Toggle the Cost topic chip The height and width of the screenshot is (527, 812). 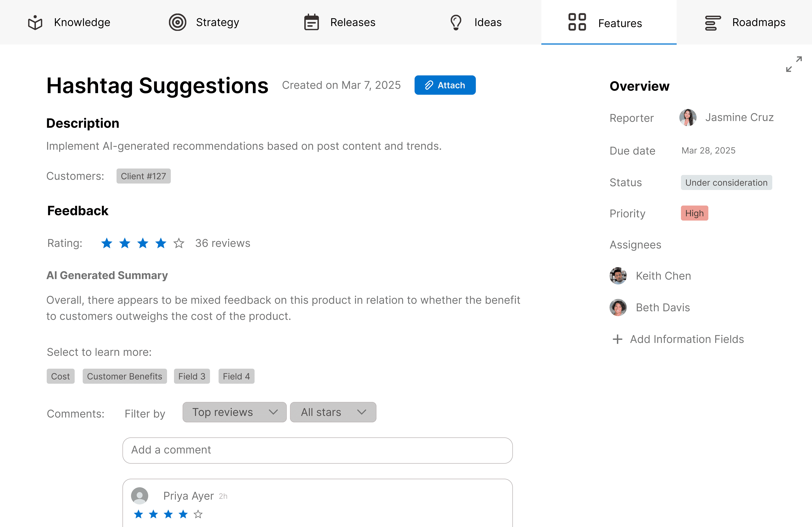coord(60,376)
